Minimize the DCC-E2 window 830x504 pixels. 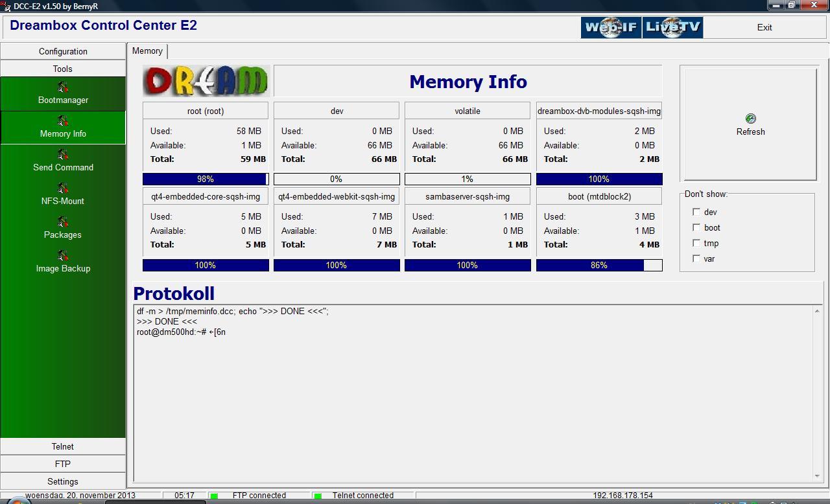coord(776,5)
